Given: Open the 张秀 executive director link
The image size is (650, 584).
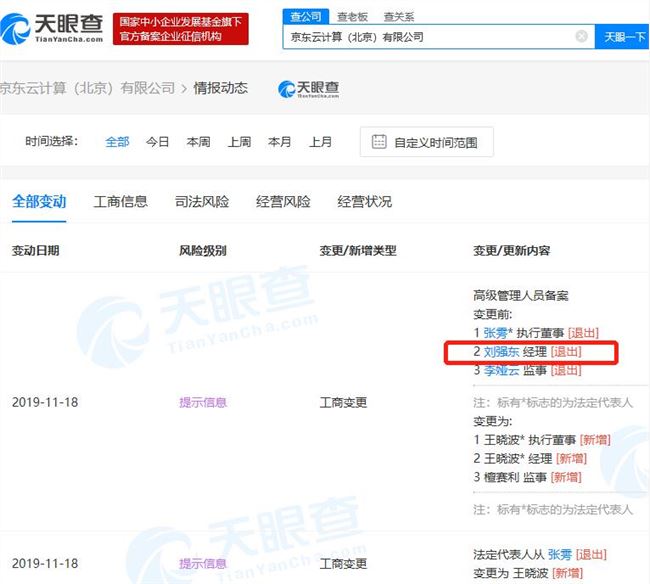Looking at the screenshot, I should (x=495, y=333).
